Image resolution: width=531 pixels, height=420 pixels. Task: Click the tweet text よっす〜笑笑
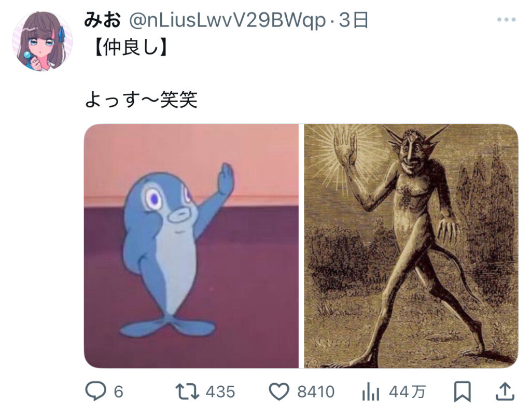(141, 100)
